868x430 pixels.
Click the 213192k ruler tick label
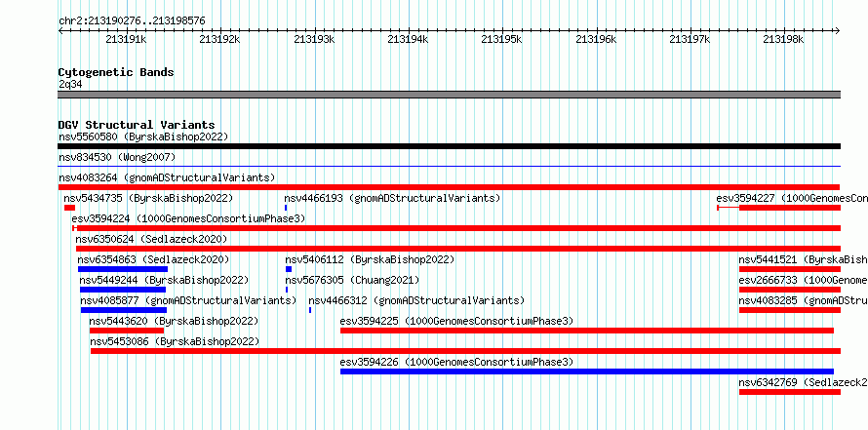point(219,39)
